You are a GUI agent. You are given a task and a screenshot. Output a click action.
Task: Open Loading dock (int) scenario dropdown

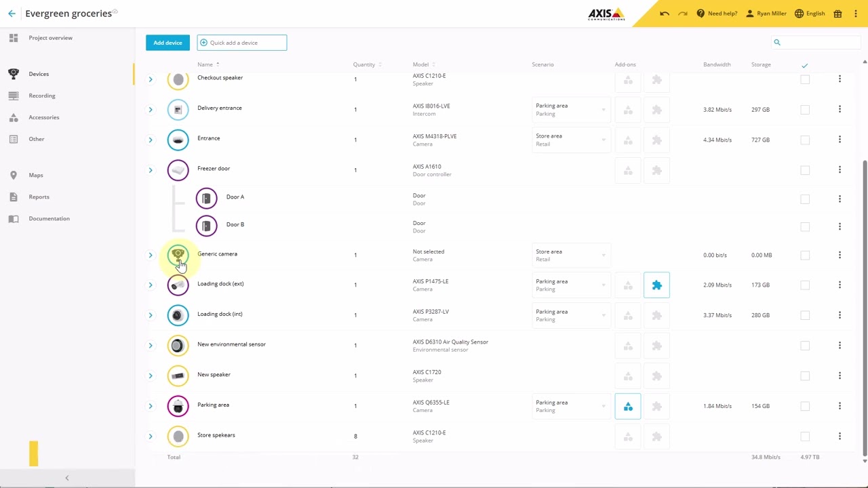point(570,315)
